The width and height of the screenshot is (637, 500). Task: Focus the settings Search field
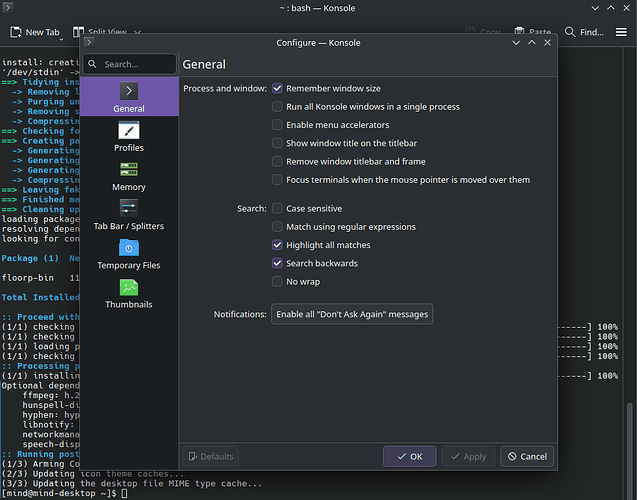coord(130,64)
